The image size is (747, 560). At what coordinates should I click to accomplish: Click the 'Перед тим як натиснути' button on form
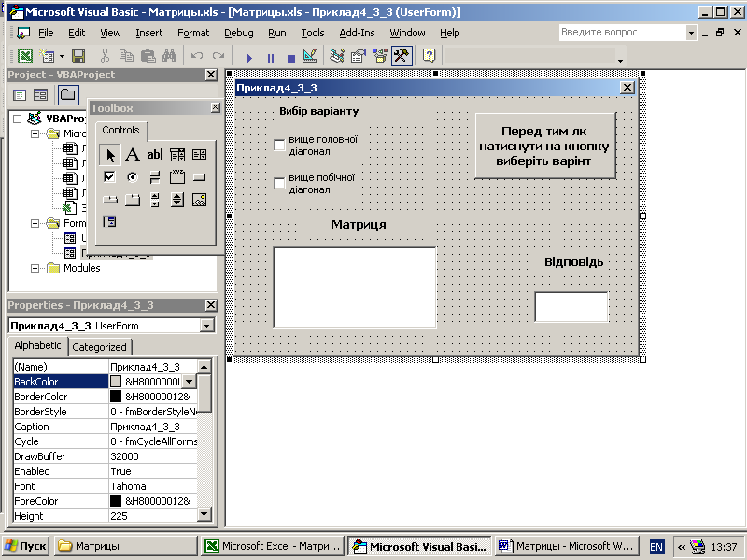pyautogui.click(x=545, y=146)
